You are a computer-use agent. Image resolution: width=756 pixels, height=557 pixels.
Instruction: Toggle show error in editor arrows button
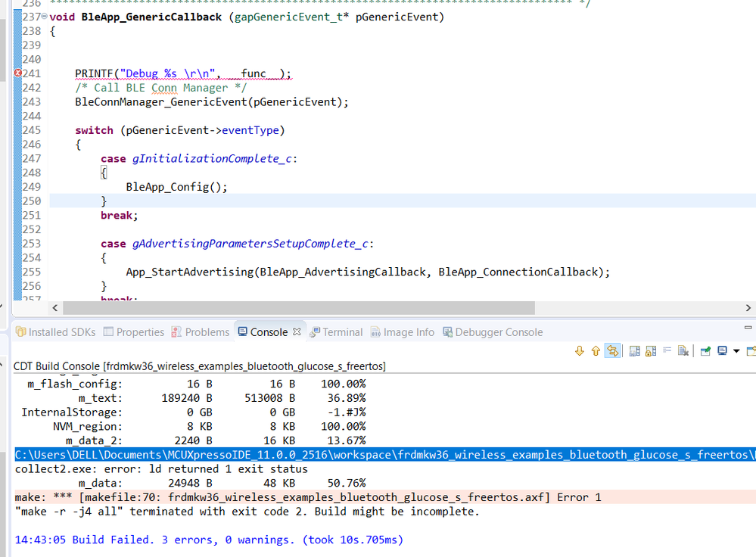point(612,351)
